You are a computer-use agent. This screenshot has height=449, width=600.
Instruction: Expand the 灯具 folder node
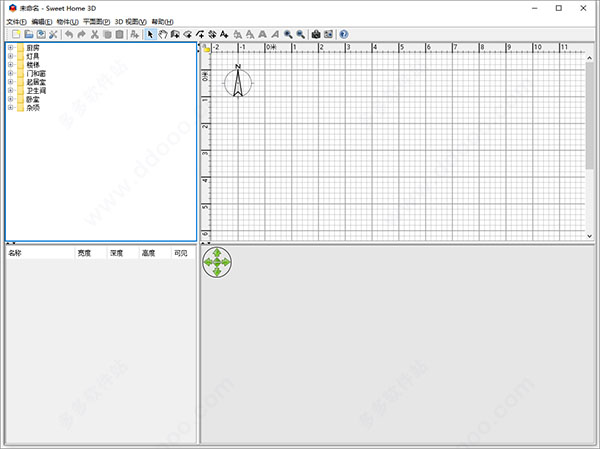click(10, 56)
